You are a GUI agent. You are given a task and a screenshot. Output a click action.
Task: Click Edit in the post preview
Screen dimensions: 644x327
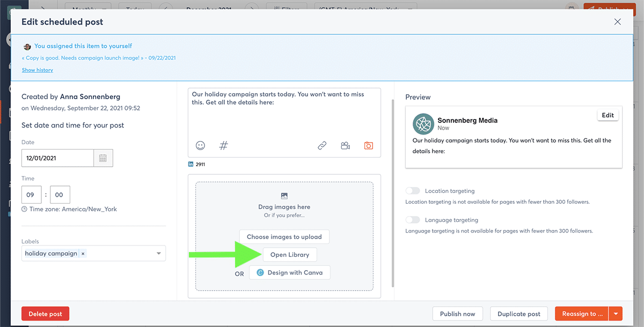[608, 115]
